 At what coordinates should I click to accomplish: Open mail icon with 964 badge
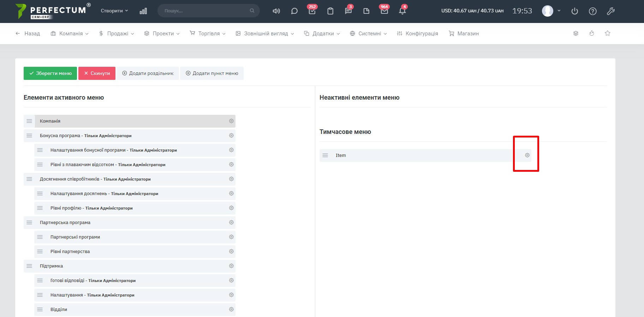coord(384,11)
